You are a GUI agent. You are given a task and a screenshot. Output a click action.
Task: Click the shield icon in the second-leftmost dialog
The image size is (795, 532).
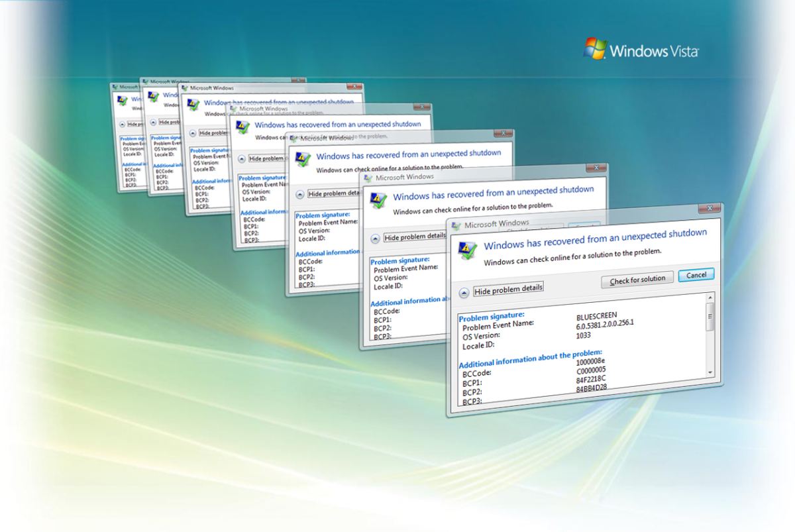click(154, 97)
